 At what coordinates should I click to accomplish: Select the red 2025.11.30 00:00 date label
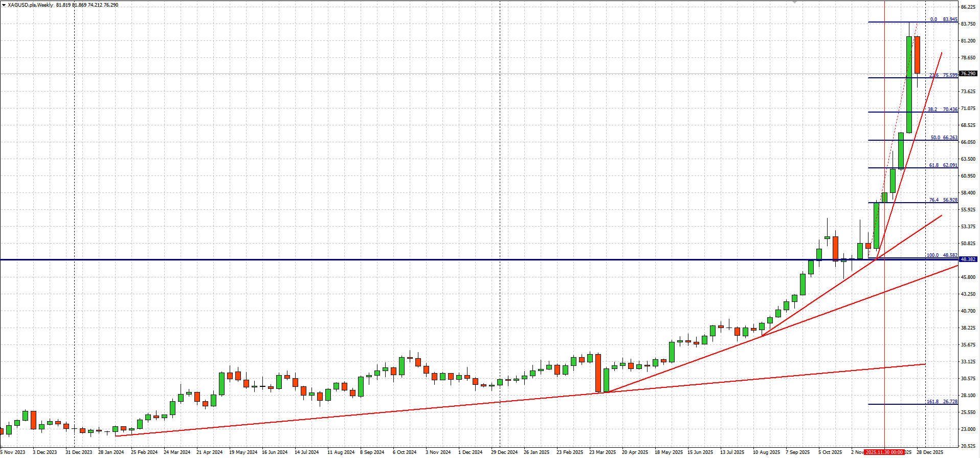(884, 452)
